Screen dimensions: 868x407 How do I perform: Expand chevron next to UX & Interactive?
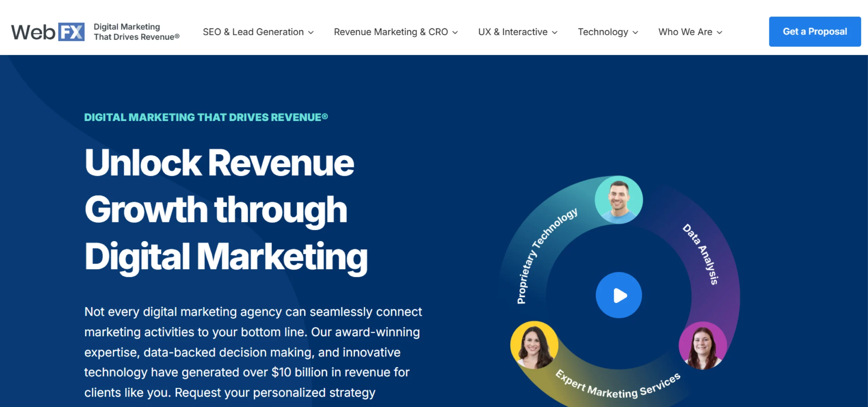(x=555, y=33)
